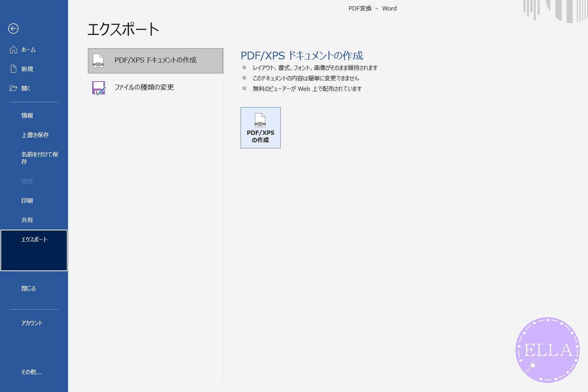Click the back arrow circle icon
Image resolution: width=588 pixels, height=392 pixels.
click(13, 28)
